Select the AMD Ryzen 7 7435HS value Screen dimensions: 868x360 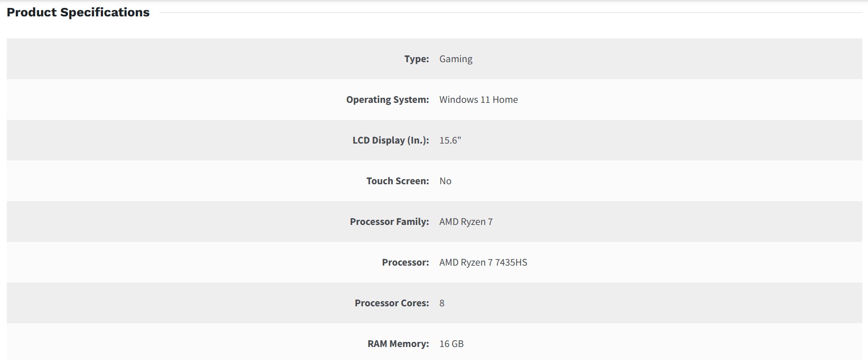coord(483,262)
